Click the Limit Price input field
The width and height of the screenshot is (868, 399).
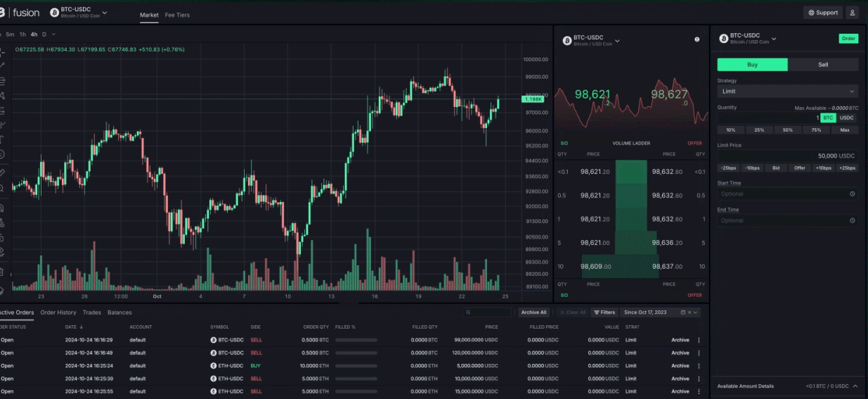pyautogui.click(x=787, y=156)
